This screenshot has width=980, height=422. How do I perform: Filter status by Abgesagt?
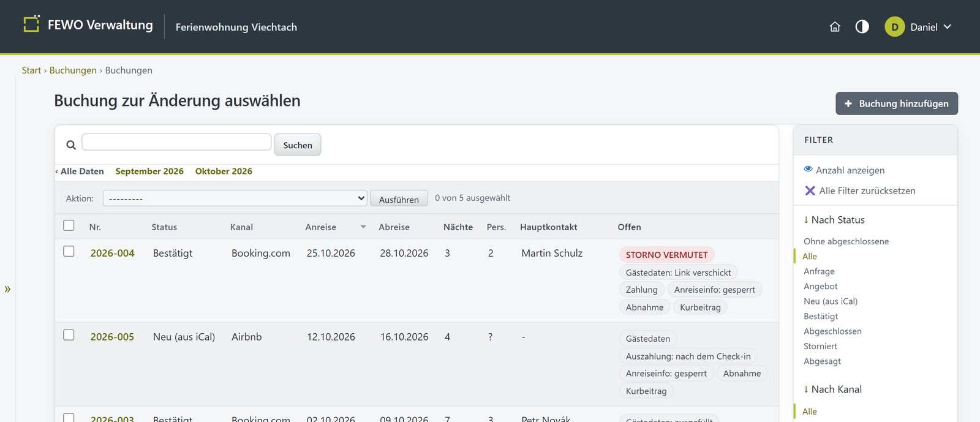(x=822, y=361)
